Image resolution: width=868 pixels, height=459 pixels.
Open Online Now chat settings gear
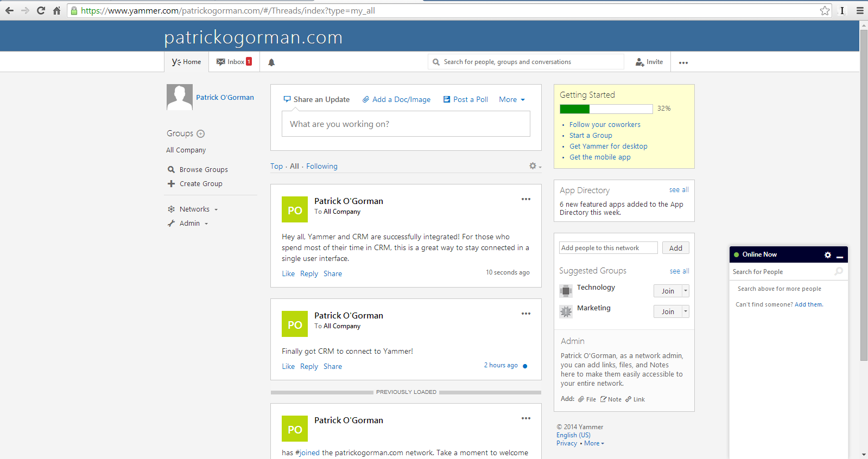[x=828, y=254]
